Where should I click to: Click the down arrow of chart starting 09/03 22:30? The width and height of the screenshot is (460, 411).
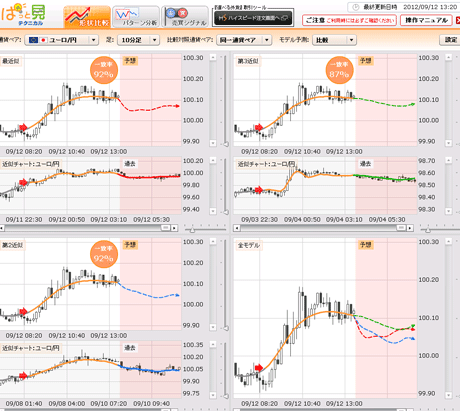pos(449,211)
